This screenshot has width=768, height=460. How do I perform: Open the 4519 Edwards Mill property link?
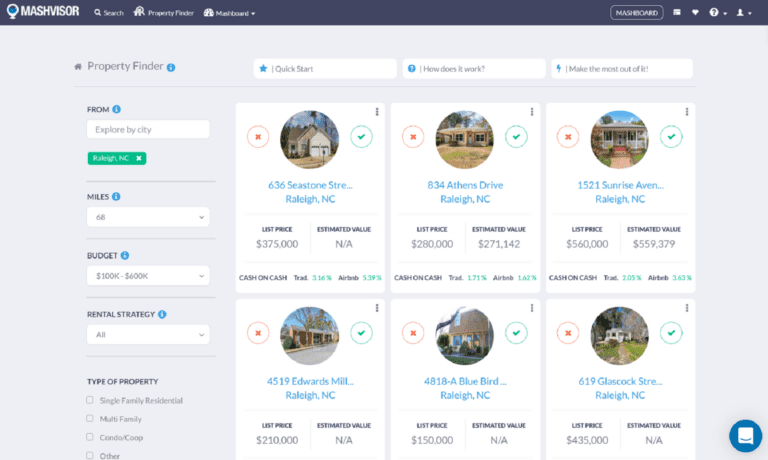(x=310, y=381)
